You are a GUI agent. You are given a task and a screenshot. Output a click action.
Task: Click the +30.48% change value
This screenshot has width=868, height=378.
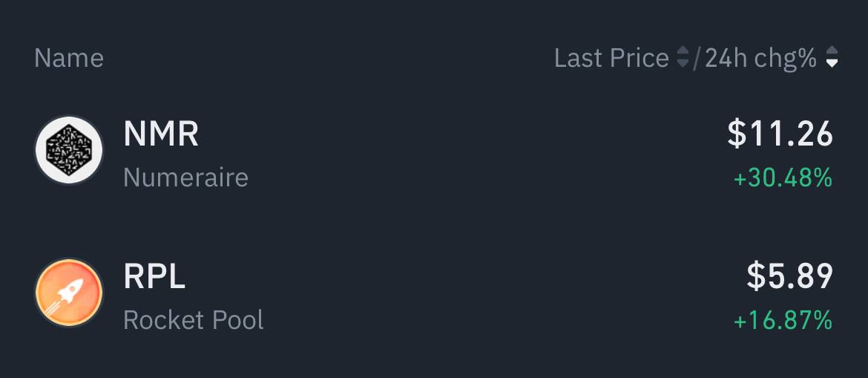point(783,178)
